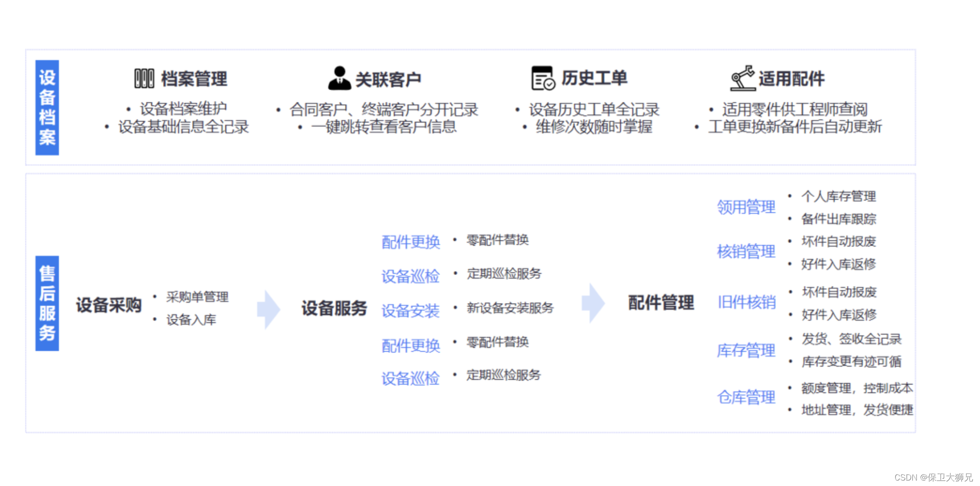
Task: Click 适用零件供工程师查阅 text
Action: 795,109
